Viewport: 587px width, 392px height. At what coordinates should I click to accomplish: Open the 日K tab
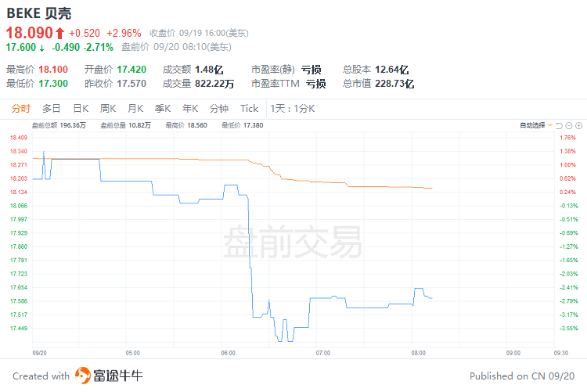pos(81,109)
